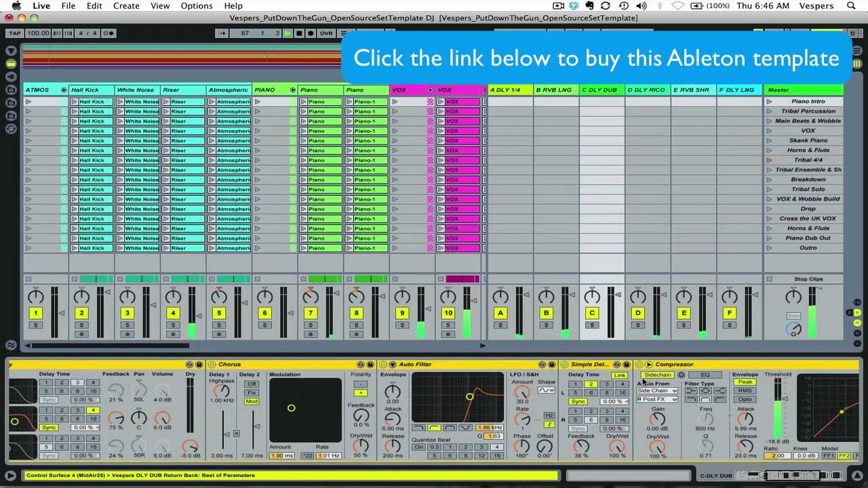868x488 pixels.
Task: Launch the first Hall Kick clip
Action: (74, 102)
